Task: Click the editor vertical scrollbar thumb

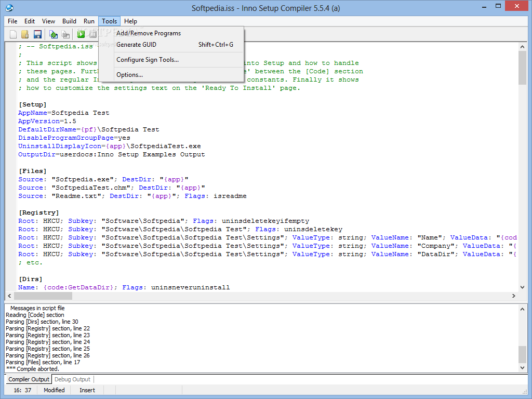Action: 522,68
